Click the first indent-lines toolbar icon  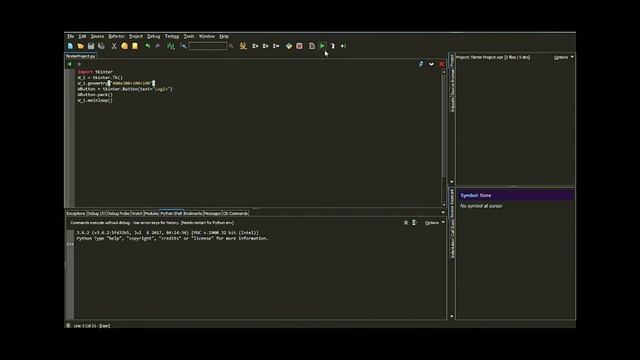tap(256, 46)
